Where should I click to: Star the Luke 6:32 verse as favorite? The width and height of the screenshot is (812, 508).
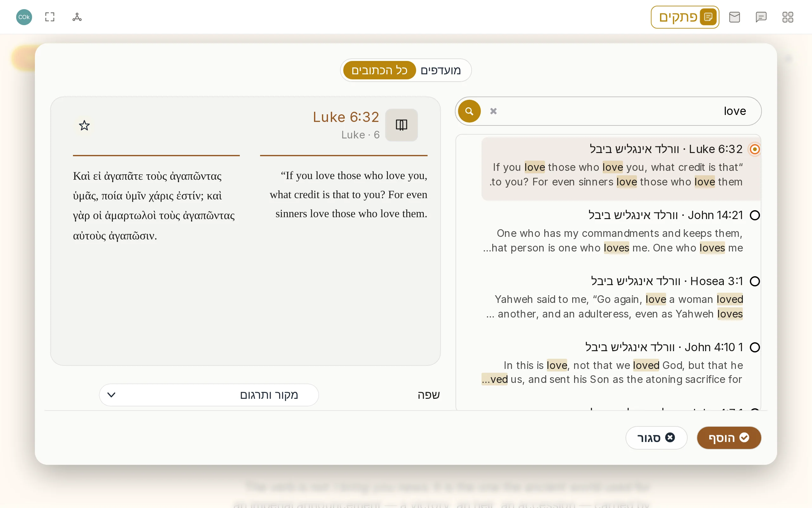click(x=84, y=126)
